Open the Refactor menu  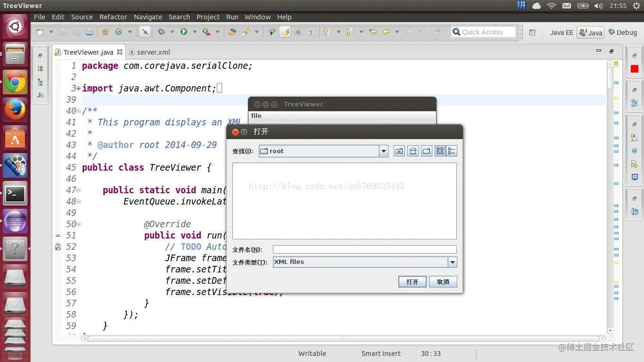point(113,17)
